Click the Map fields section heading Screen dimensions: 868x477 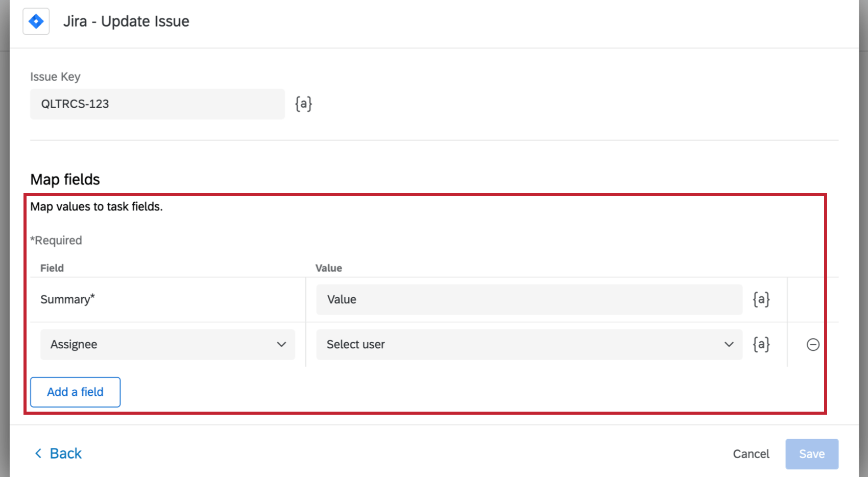pos(65,179)
